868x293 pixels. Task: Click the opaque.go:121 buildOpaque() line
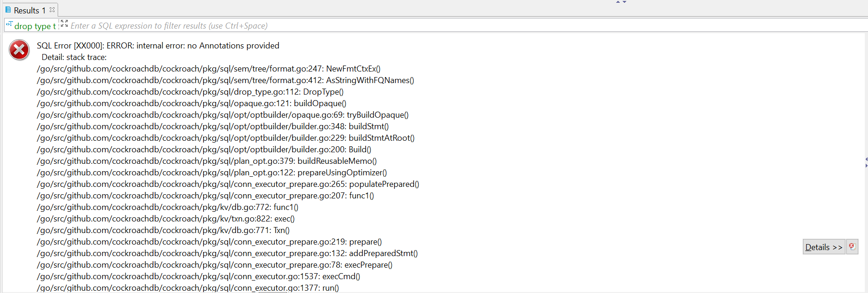pyautogui.click(x=191, y=103)
